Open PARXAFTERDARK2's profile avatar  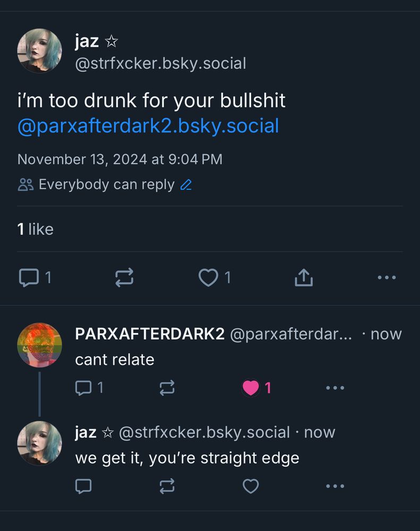(x=40, y=345)
